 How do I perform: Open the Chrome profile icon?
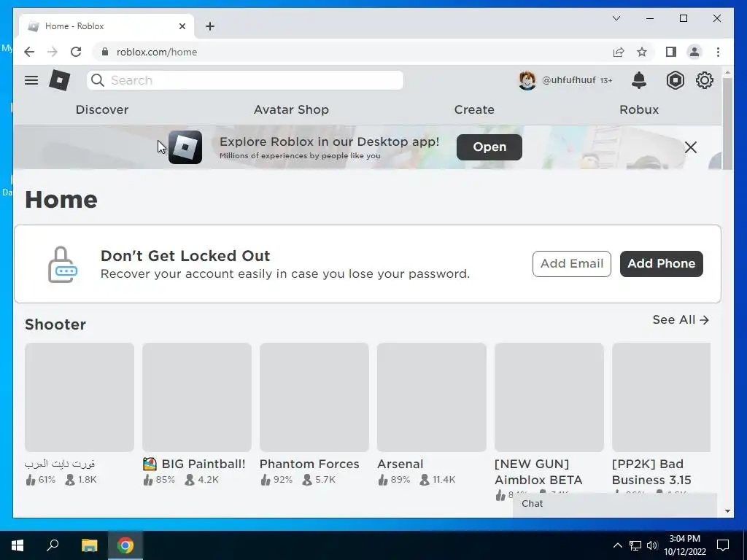(x=694, y=52)
